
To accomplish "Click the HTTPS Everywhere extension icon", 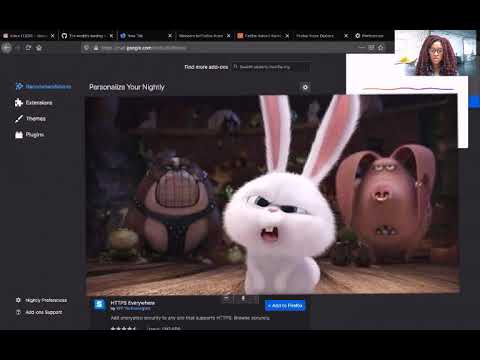I will pos(99,305).
